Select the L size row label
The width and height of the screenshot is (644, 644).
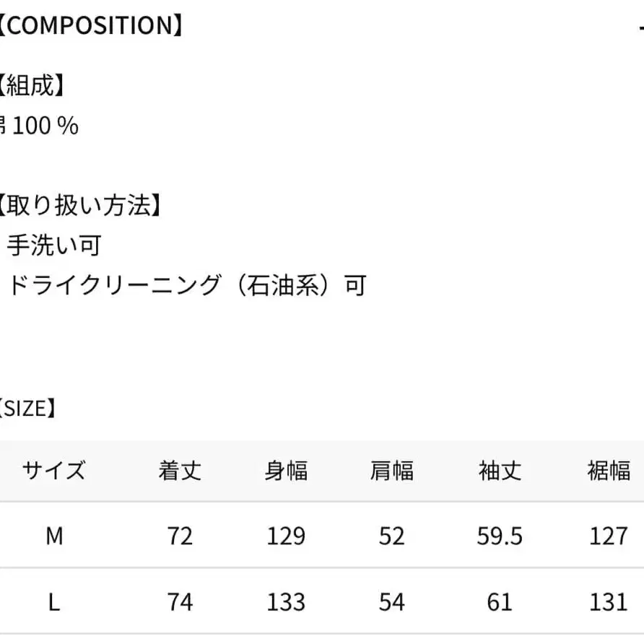(54, 601)
